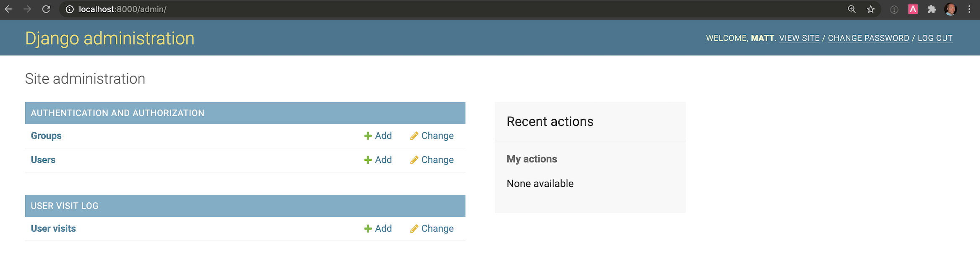Open the Users model list
This screenshot has height=267, width=980.
pos(43,160)
